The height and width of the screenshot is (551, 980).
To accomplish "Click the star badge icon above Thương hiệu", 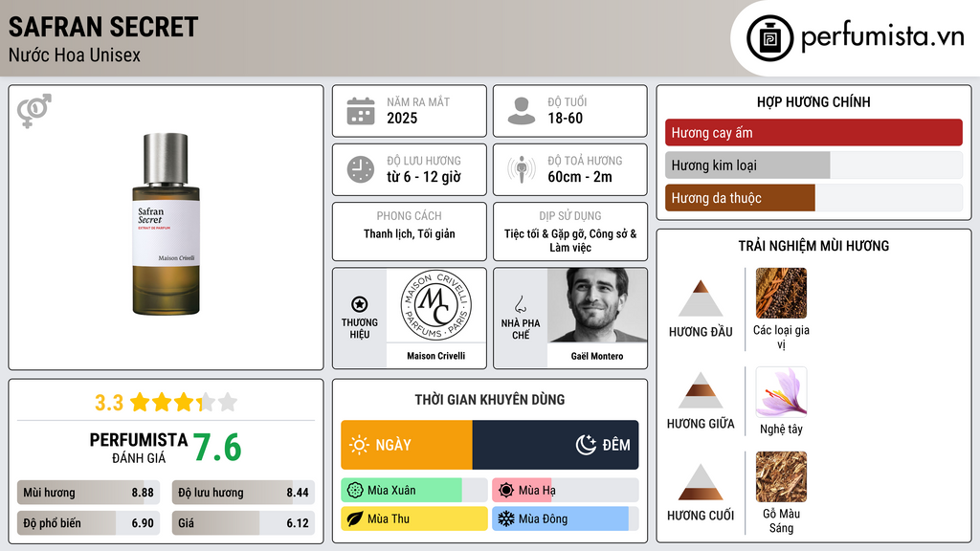I will (x=360, y=304).
